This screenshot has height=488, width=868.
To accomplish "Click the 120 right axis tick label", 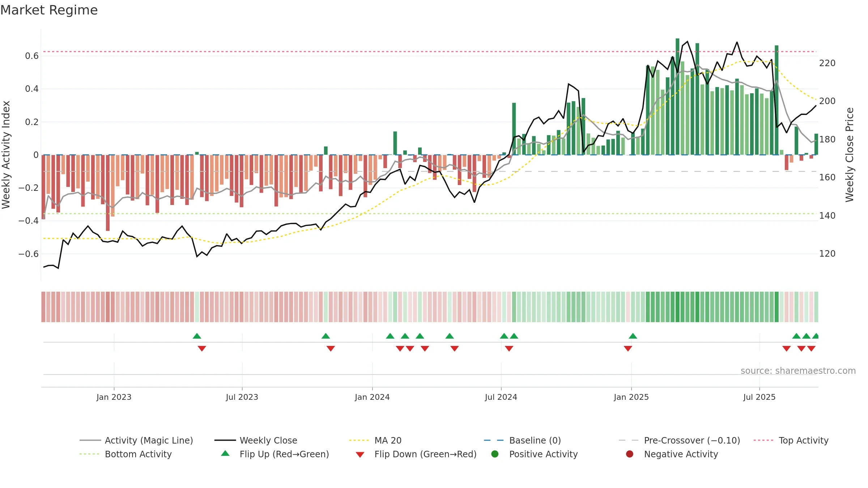I will [x=827, y=254].
